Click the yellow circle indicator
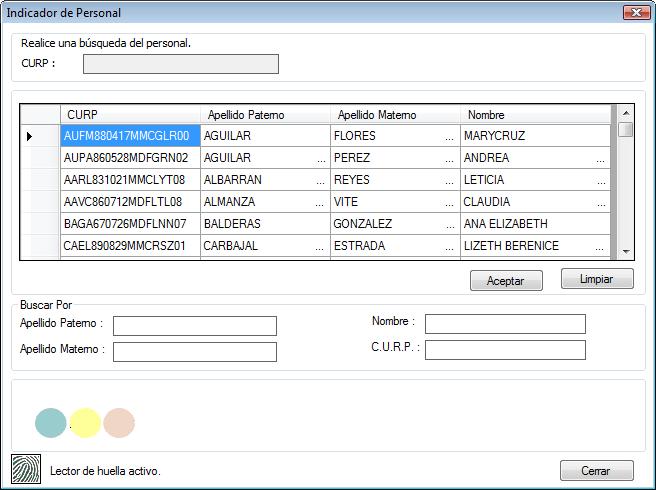 tap(85, 423)
